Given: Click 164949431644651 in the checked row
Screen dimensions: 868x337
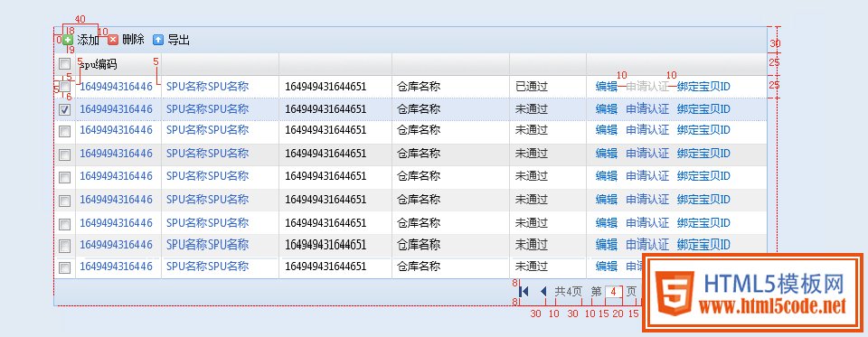Looking at the screenshot, I should tap(325, 109).
